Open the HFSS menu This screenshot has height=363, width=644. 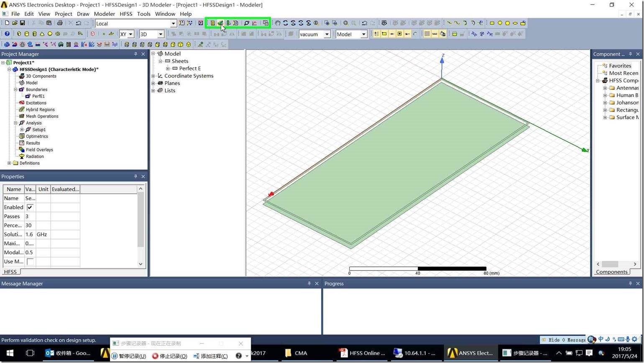[x=126, y=14]
